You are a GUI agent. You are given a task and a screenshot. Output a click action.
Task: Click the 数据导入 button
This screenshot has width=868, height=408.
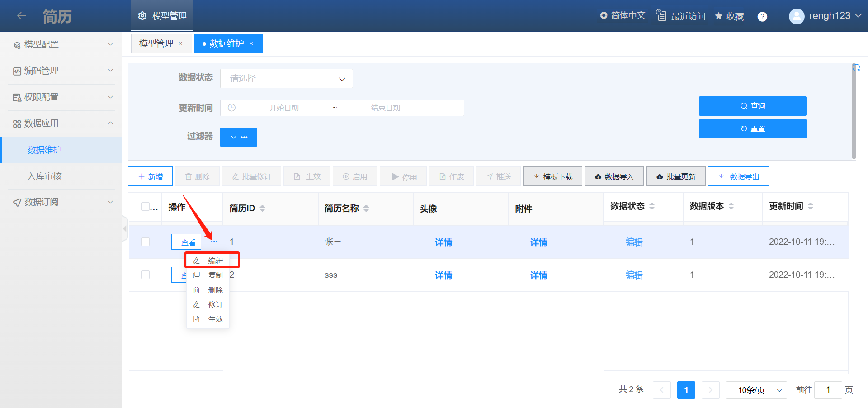pyautogui.click(x=614, y=176)
